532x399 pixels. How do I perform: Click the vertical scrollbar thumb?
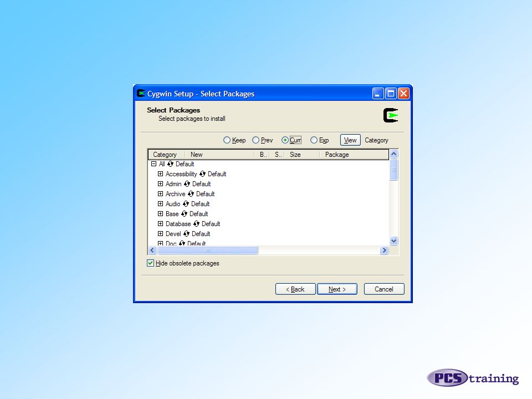(x=393, y=170)
